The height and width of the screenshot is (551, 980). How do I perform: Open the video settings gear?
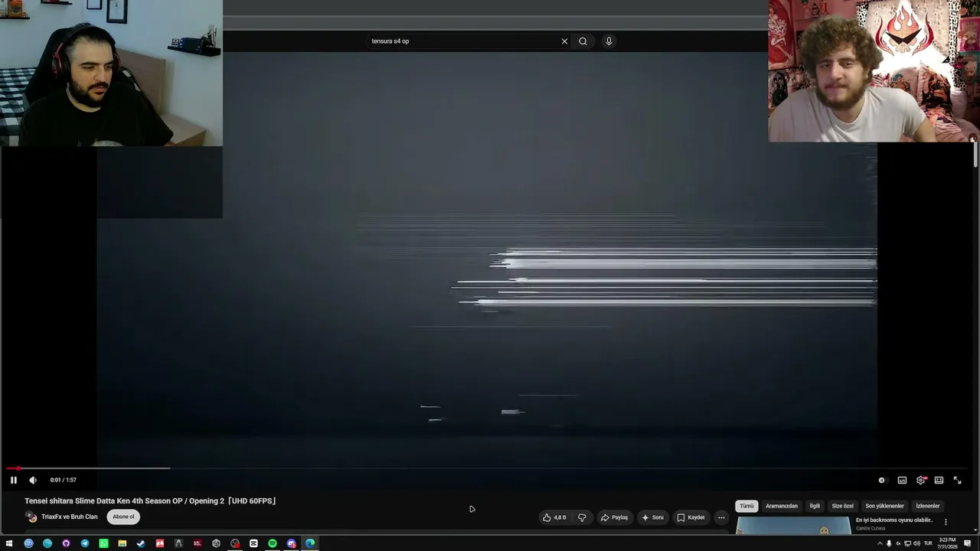point(920,480)
